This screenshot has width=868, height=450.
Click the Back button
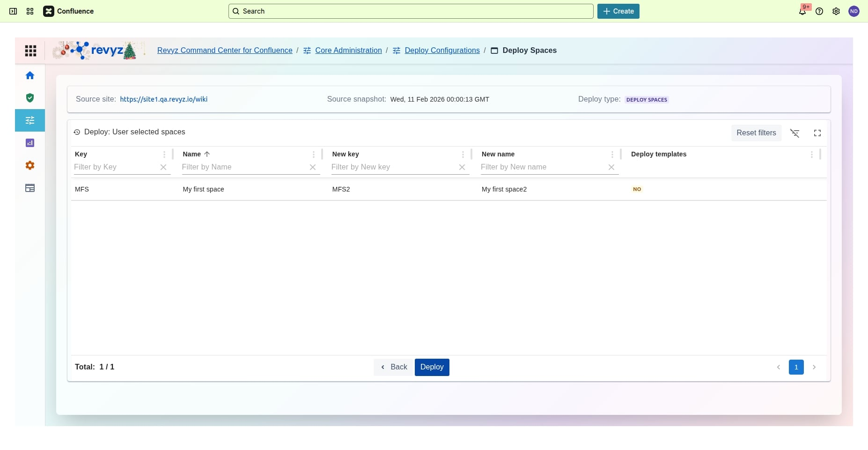tap(394, 367)
